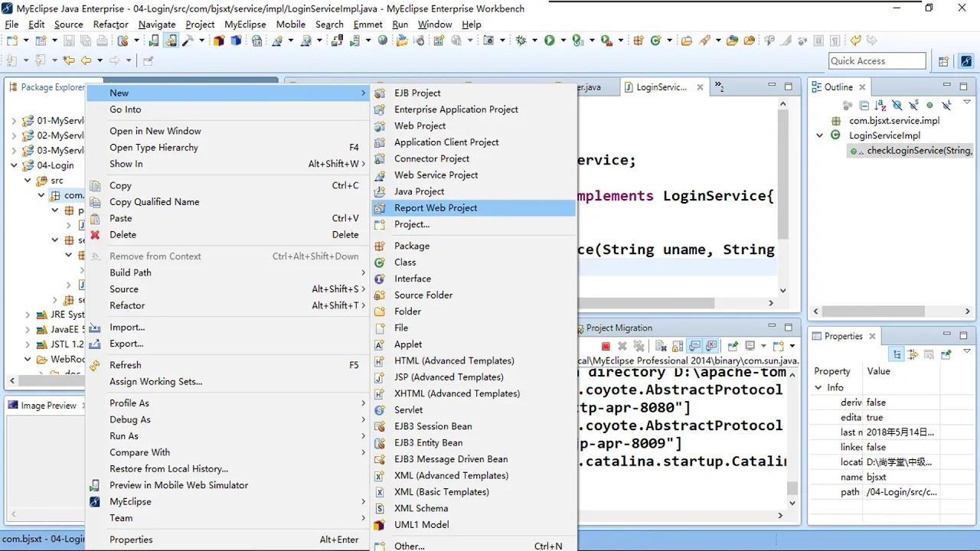Close the Outline view tab

click(x=862, y=87)
